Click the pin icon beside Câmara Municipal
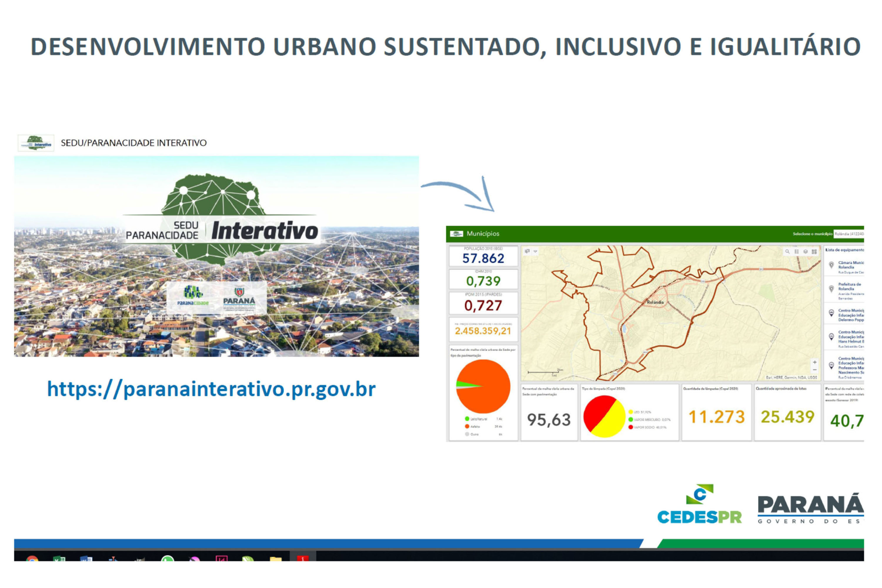882x588 pixels. pos(831,265)
